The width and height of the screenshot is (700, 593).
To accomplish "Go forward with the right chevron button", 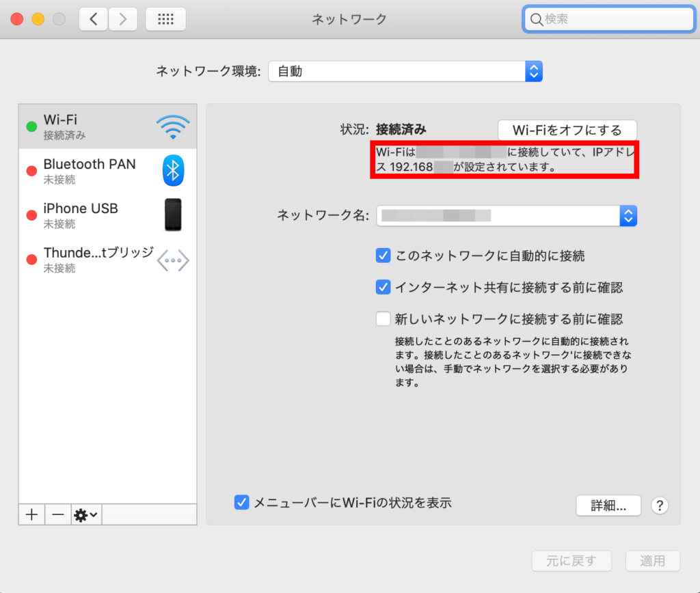I will click(123, 18).
